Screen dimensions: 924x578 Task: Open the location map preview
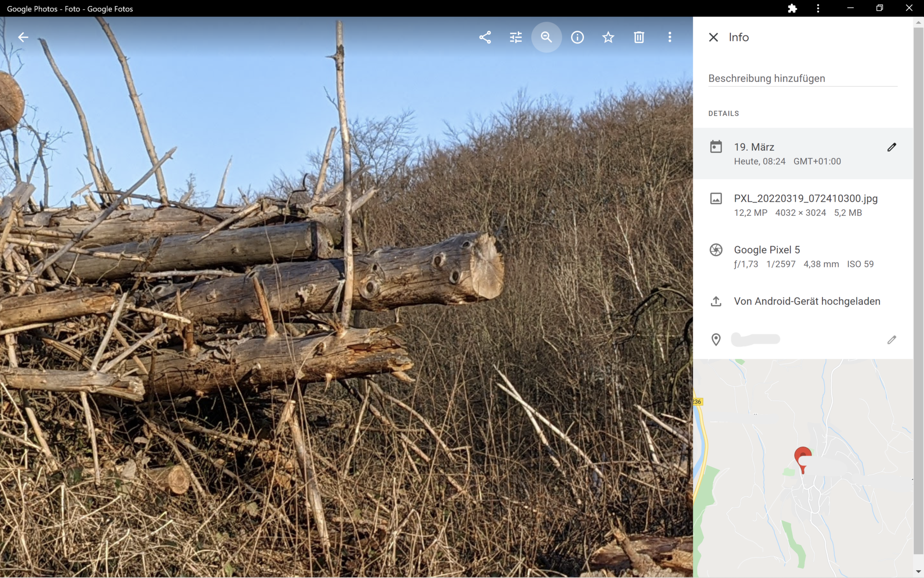point(803,467)
